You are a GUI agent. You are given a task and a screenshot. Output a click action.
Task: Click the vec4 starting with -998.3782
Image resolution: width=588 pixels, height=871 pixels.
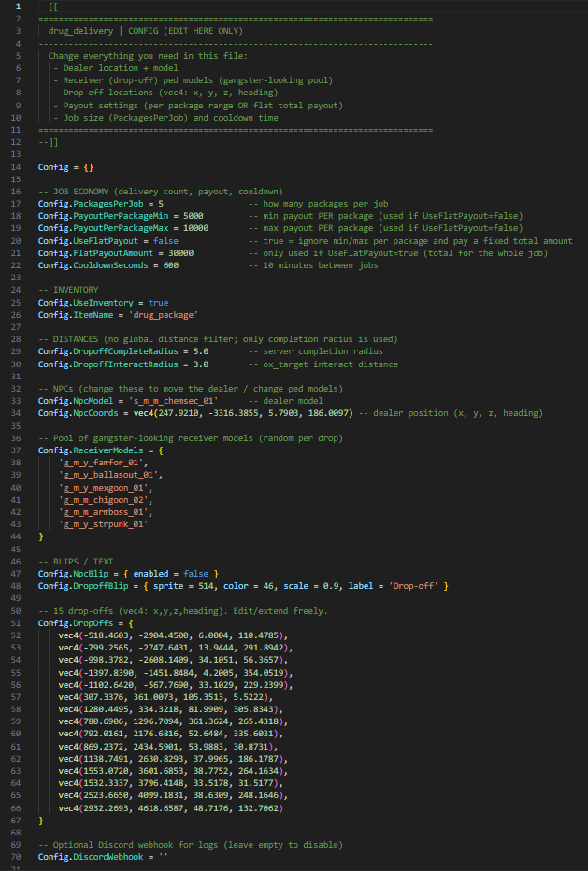click(x=173, y=660)
